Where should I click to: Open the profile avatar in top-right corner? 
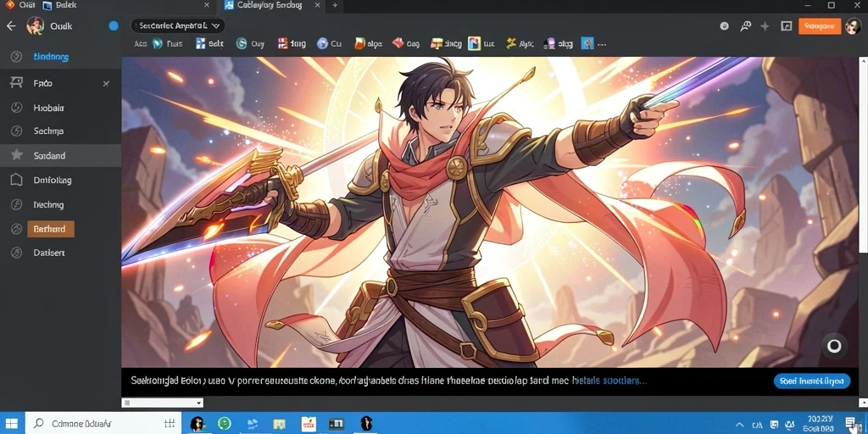853,26
